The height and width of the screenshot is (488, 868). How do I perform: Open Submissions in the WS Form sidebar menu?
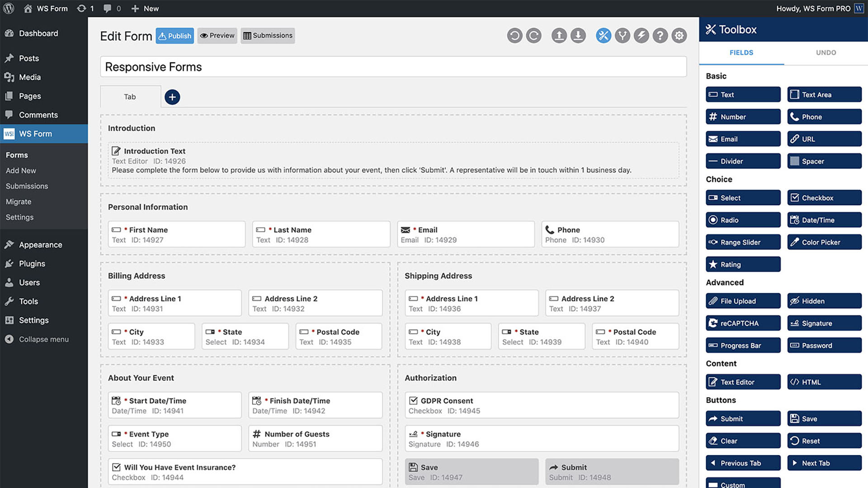27,186
